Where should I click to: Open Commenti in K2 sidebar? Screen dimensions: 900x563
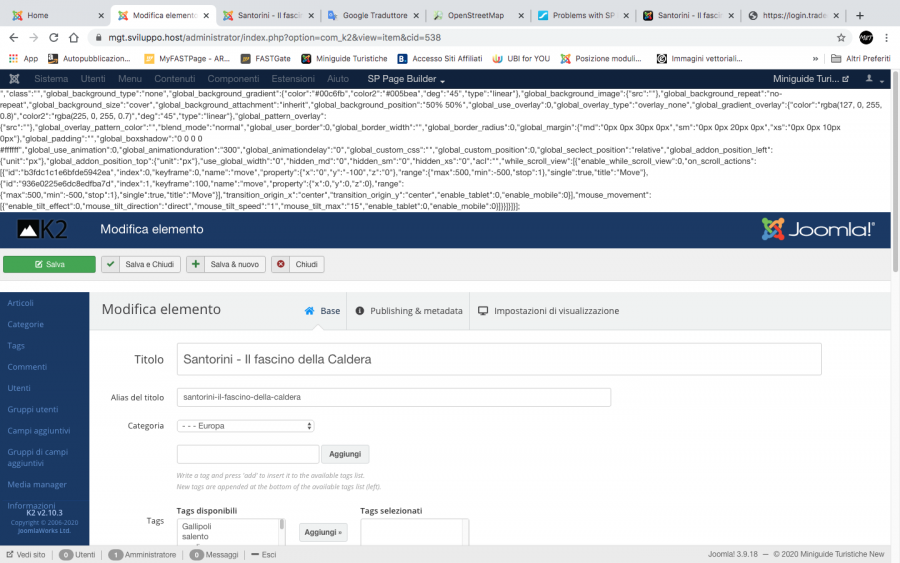click(x=27, y=367)
